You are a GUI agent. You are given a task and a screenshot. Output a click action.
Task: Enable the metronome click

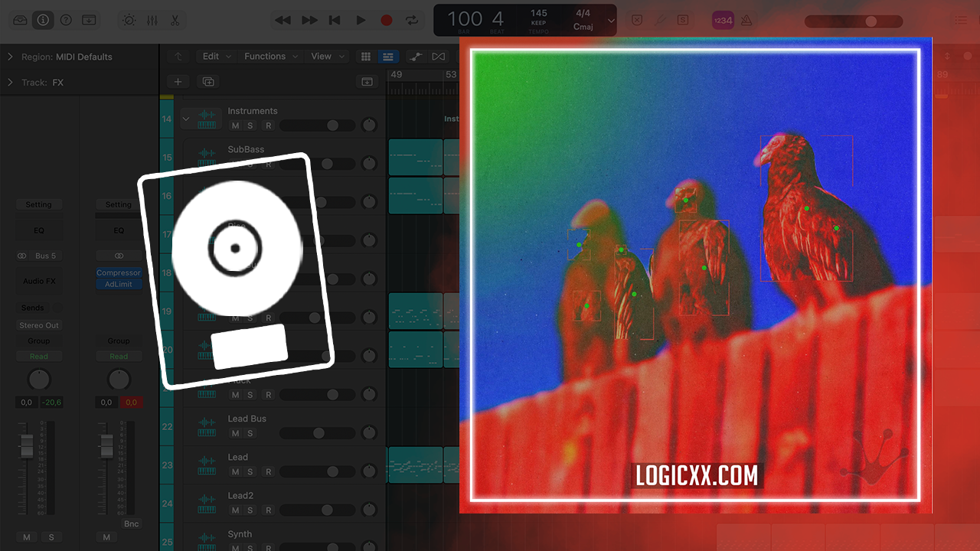(746, 21)
